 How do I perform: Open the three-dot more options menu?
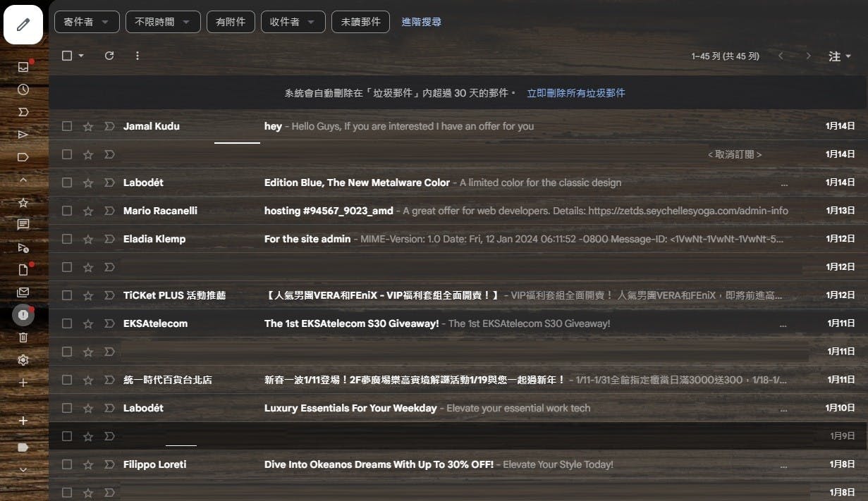[x=137, y=56]
